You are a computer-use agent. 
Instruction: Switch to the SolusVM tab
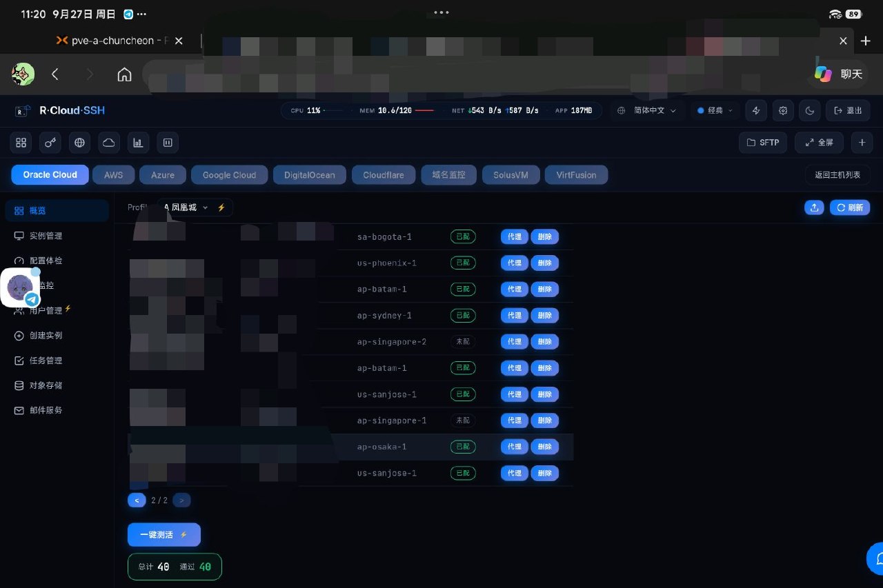[510, 175]
